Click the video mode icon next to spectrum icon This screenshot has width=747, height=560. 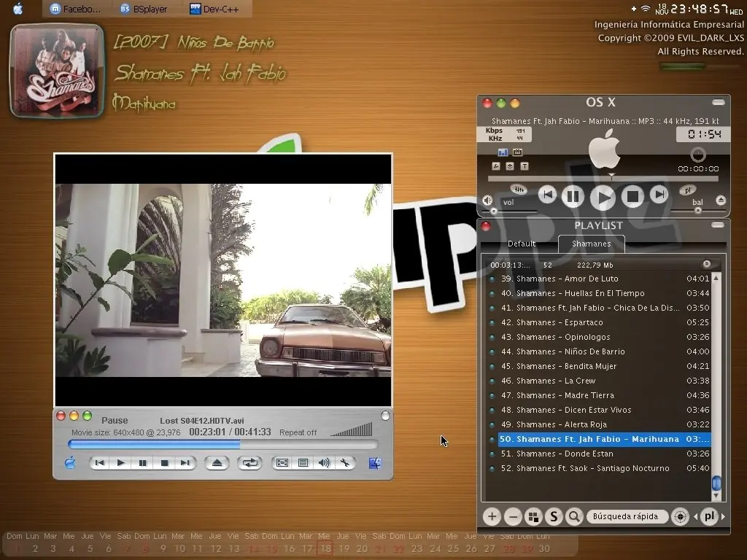pos(517,152)
